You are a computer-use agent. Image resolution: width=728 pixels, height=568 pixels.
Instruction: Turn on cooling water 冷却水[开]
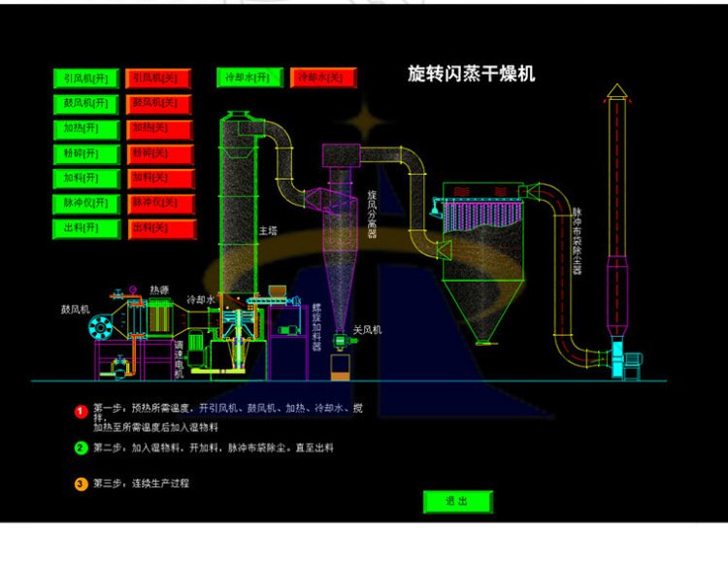tap(250, 78)
